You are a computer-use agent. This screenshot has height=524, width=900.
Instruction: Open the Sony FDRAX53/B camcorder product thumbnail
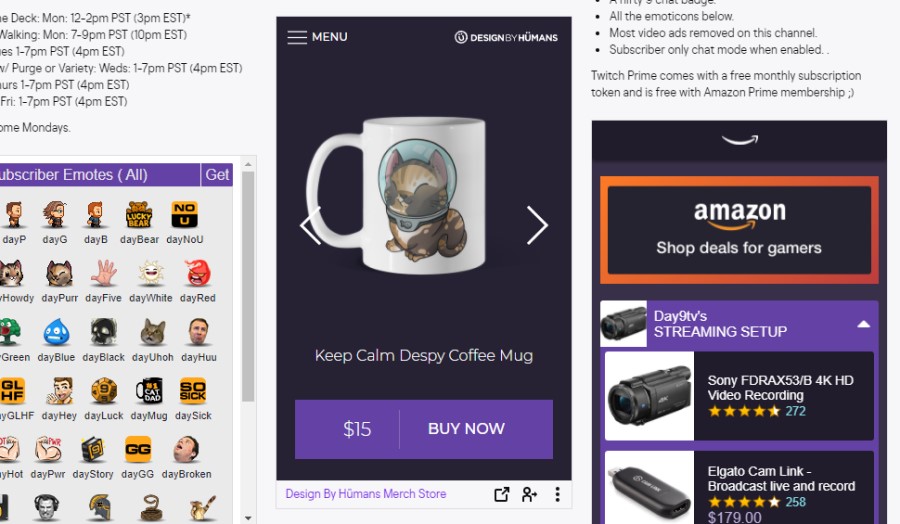coord(650,396)
